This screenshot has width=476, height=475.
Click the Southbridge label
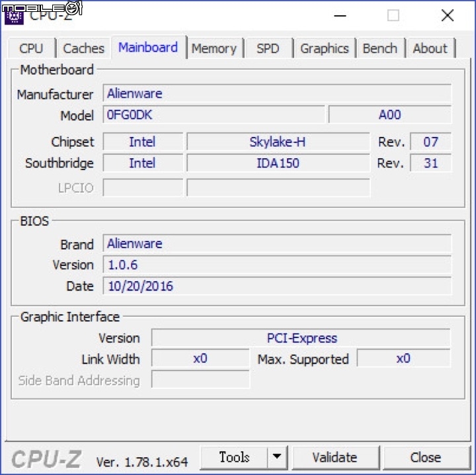point(59,163)
